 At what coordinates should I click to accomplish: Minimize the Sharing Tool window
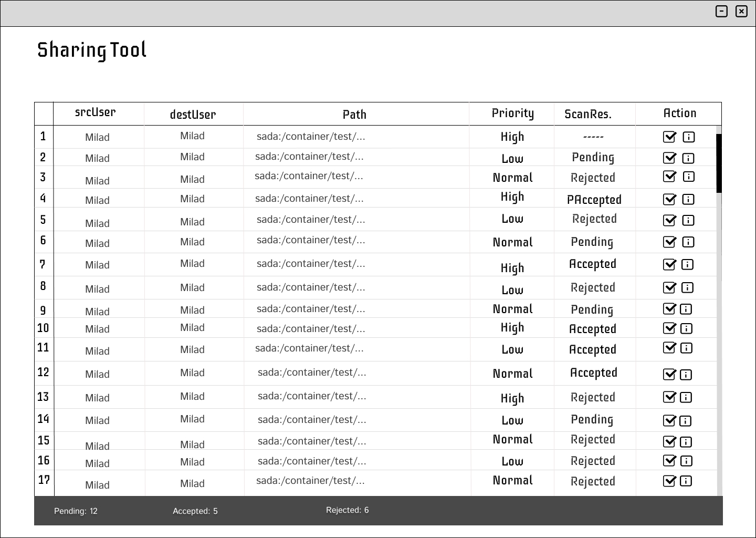tap(722, 11)
